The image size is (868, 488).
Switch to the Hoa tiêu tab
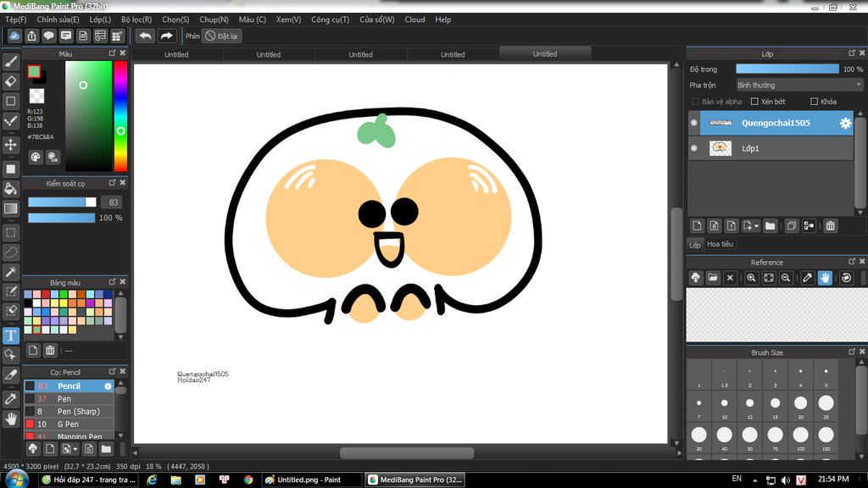[x=720, y=244]
